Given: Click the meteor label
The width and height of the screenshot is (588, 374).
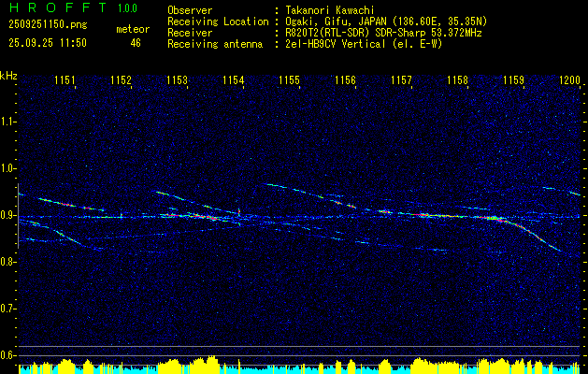Looking at the screenshot, I should [x=133, y=29].
